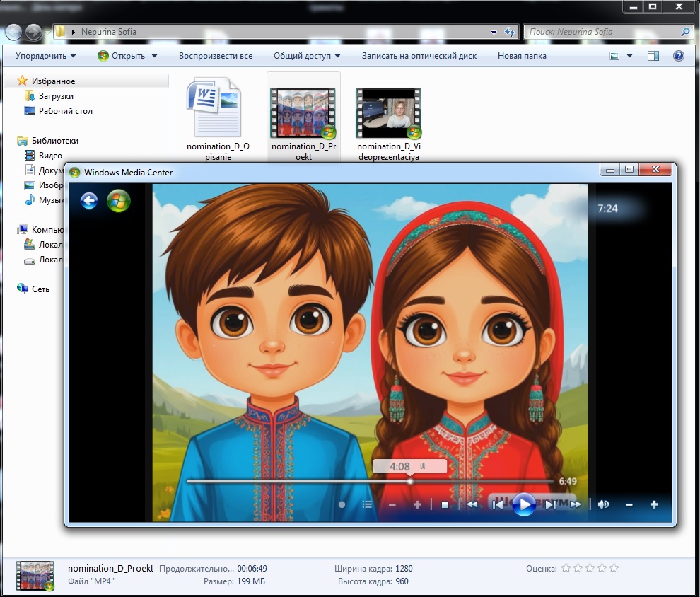
Task: Click the Новая папка button
Action: pos(522,56)
